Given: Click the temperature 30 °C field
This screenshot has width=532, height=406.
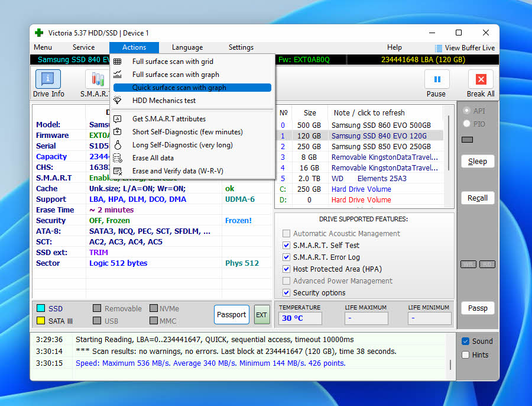Looking at the screenshot, I should tap(300, 318).
